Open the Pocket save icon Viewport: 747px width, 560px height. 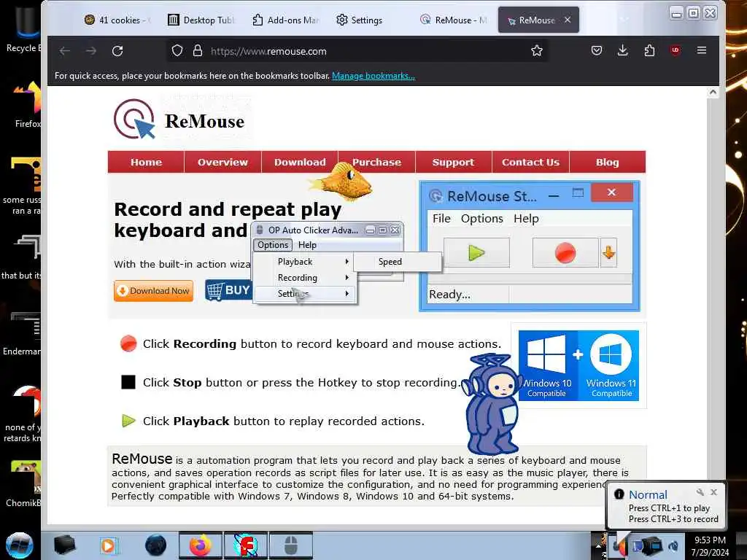597,50
